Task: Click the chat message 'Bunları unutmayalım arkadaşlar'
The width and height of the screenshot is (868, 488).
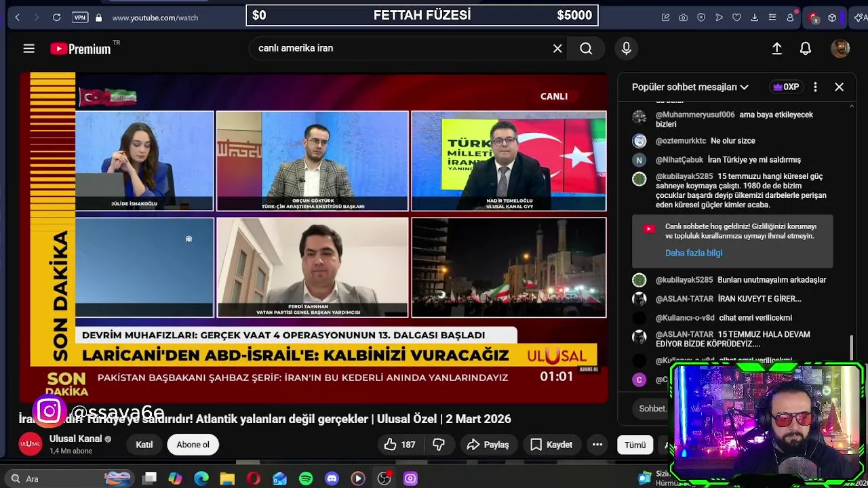Action: 772,280
